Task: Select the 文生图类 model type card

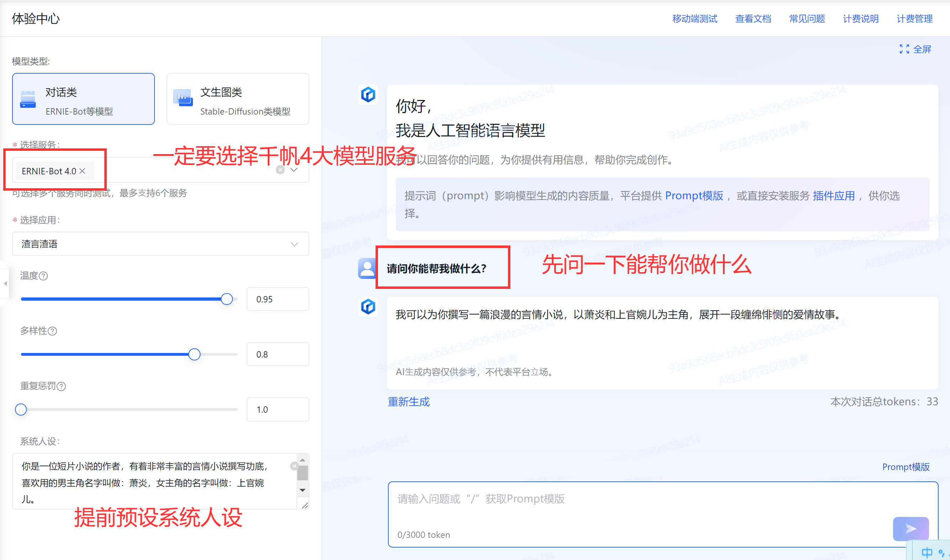Action: click(x=237, y=99)
